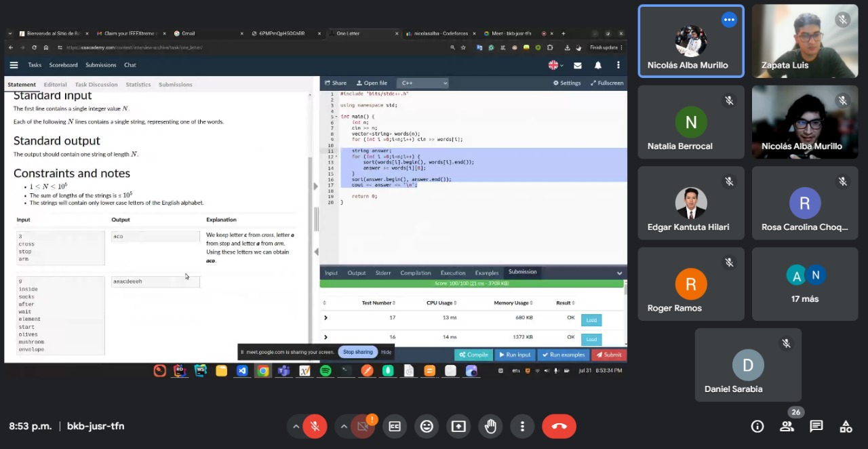Open the Meet activities icon
Viewport: 868px width, 449px height.
(x=846, y=426)
